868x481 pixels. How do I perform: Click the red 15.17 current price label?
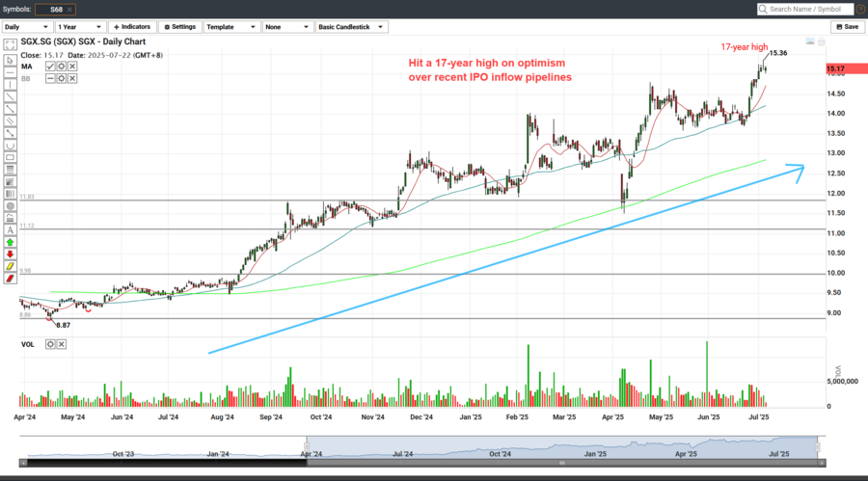pyautogui.click(x=847, y=68)
